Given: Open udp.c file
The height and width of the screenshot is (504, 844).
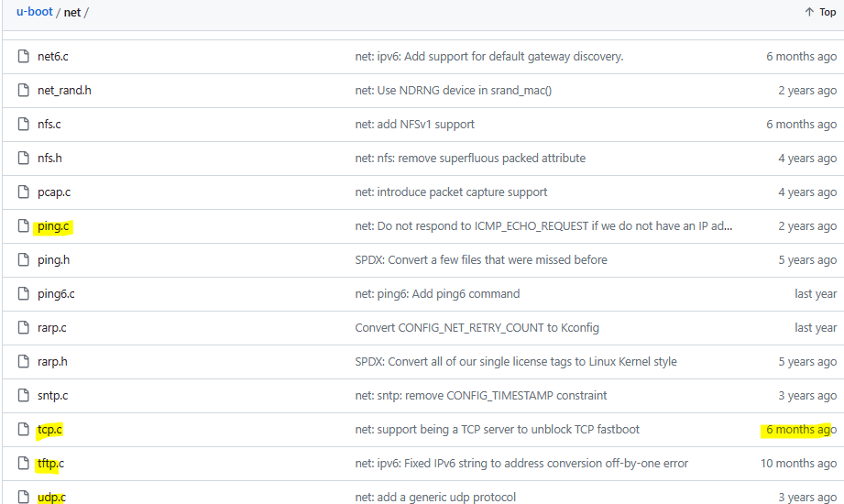Looking at the screenshot, I should (51, 497).
